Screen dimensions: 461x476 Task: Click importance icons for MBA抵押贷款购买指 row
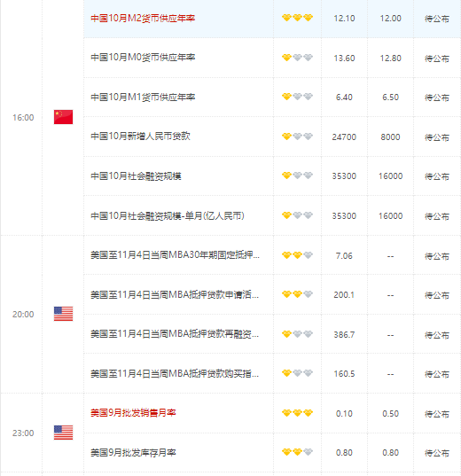pyautogui.click(x=297, y=373)
